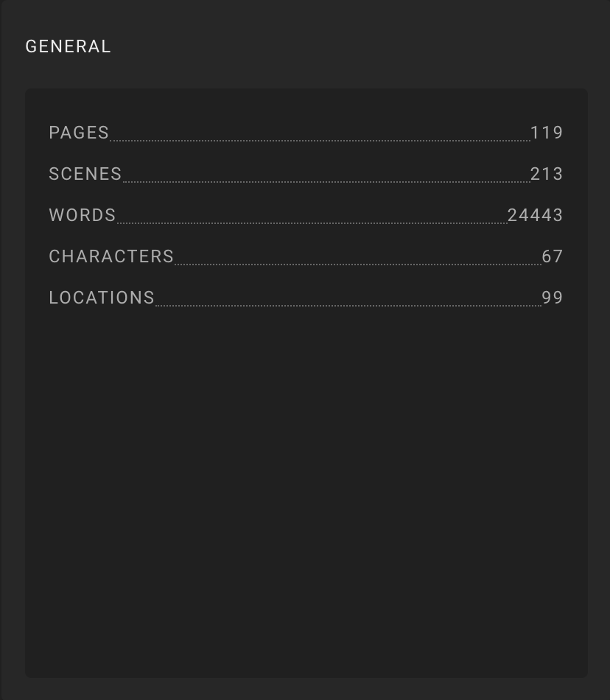Click the dotted leader line in PAGES row
This screenshot has height=700, width=610.
[x=320, y=141]
